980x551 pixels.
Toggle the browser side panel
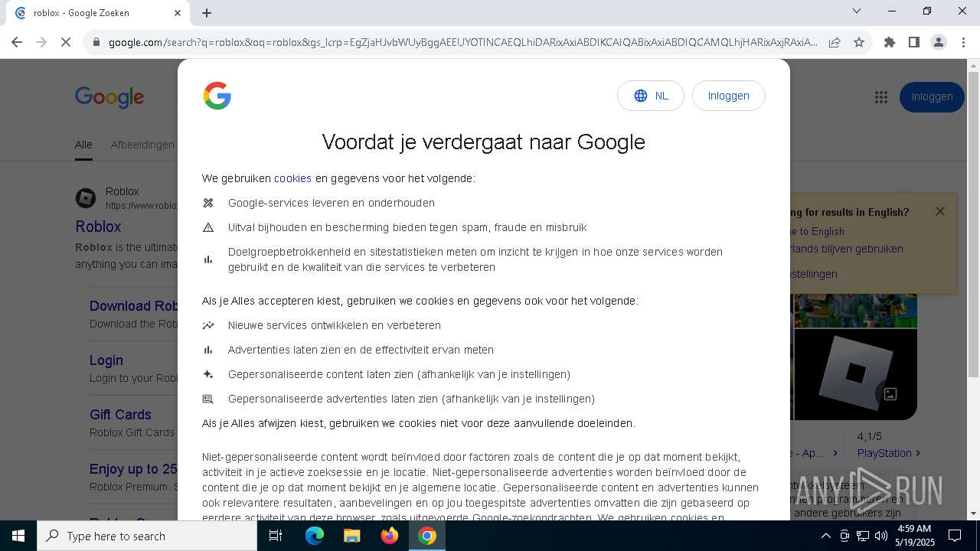(x=914, y=42)
